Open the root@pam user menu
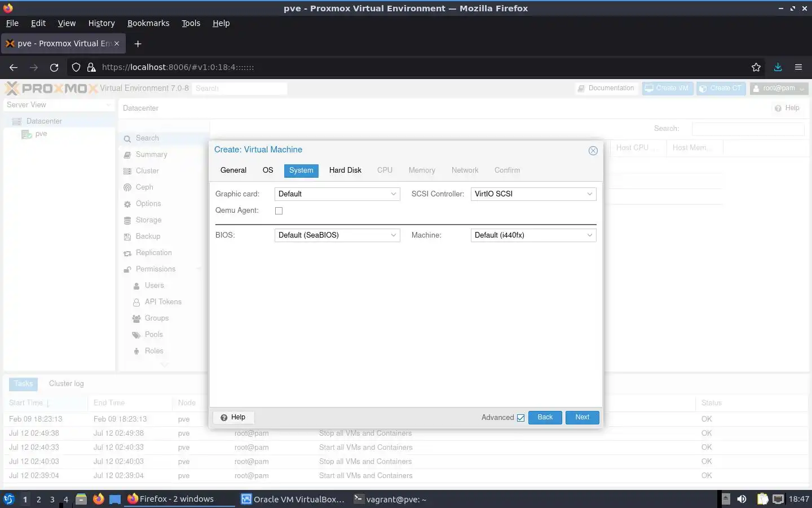 (x=779, y=89)
